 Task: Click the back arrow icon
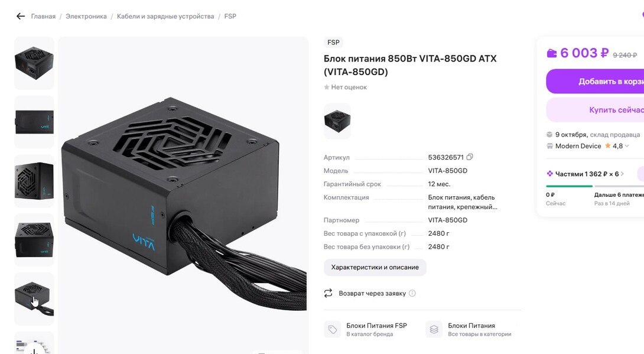pos(21,17)
